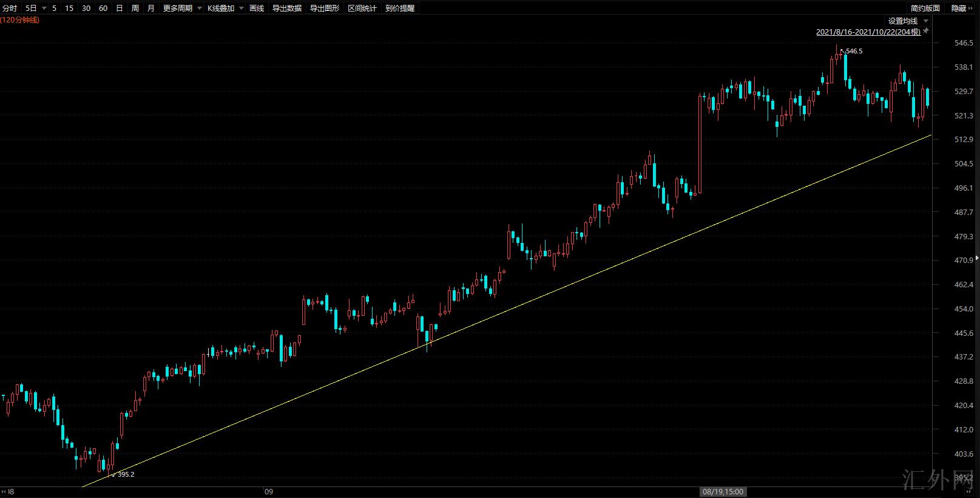Set a 到价提醒 price alert
Image resolution: width=980 pixels, height=498 pixels.
click(400, 9)
